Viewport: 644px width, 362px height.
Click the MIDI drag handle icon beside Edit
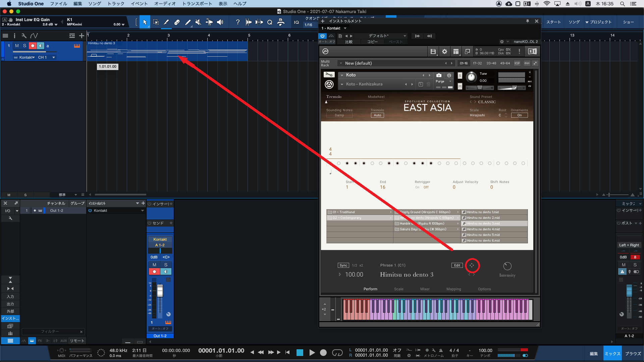[x=472, y=265]
